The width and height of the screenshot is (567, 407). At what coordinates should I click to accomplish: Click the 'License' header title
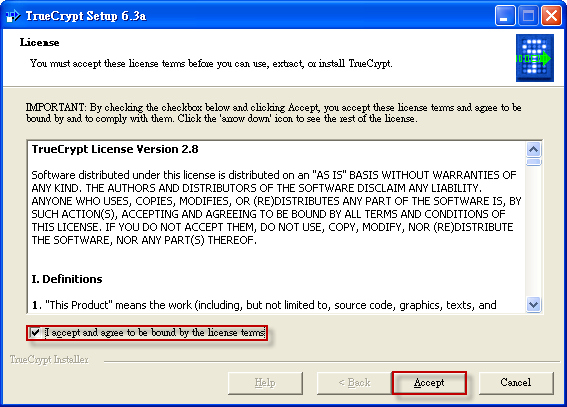(39, 42)
